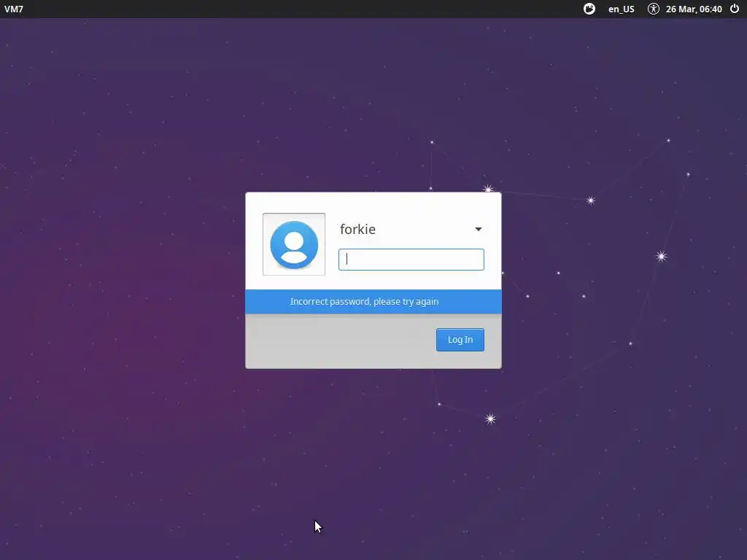
Task: Click the forkie username label
Action: coord(357,230)
